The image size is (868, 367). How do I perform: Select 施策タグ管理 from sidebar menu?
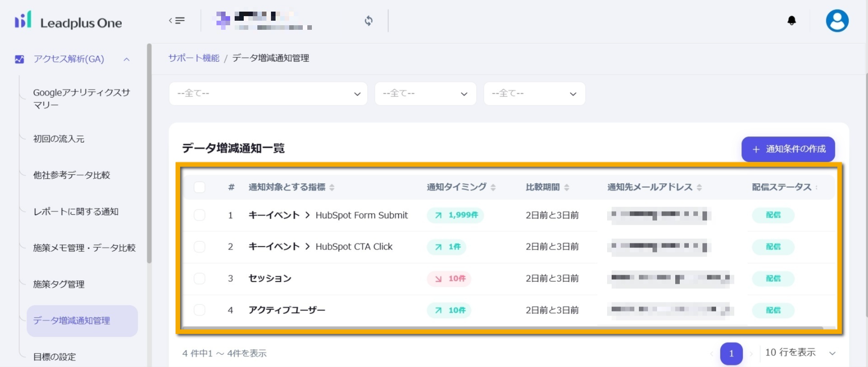point(59,284)
